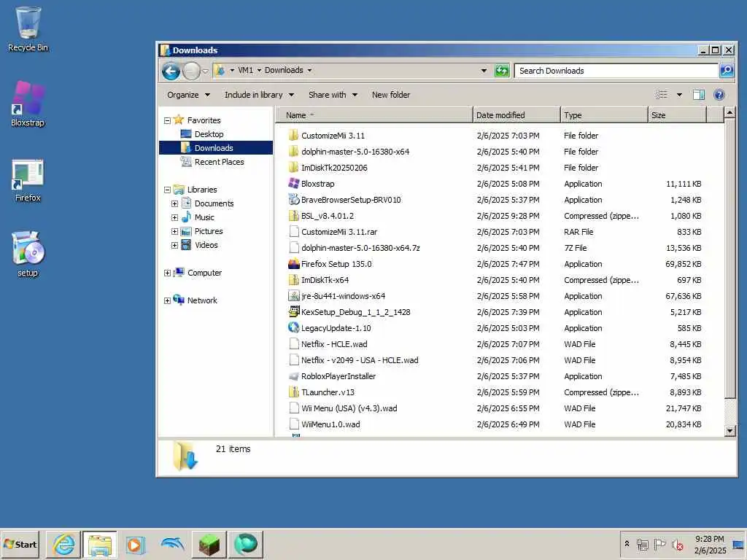Select Downloads in the navigation pane

pyautogui.click(x=216, y=147)
